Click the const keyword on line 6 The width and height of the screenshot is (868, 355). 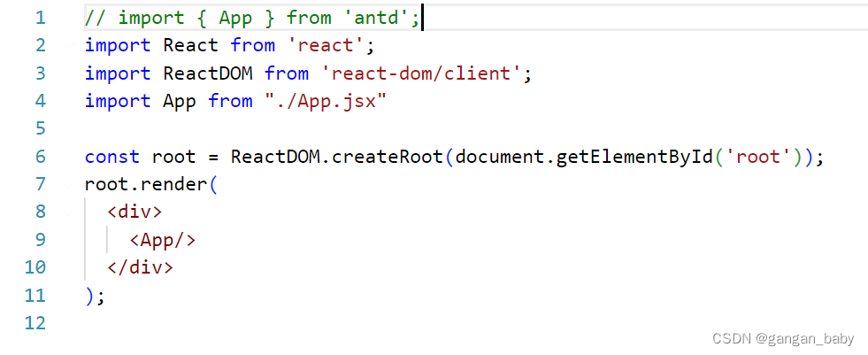tap(112, 157)
